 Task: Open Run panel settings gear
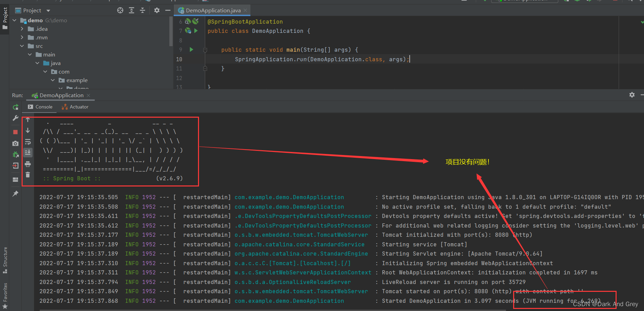point(632,95)
